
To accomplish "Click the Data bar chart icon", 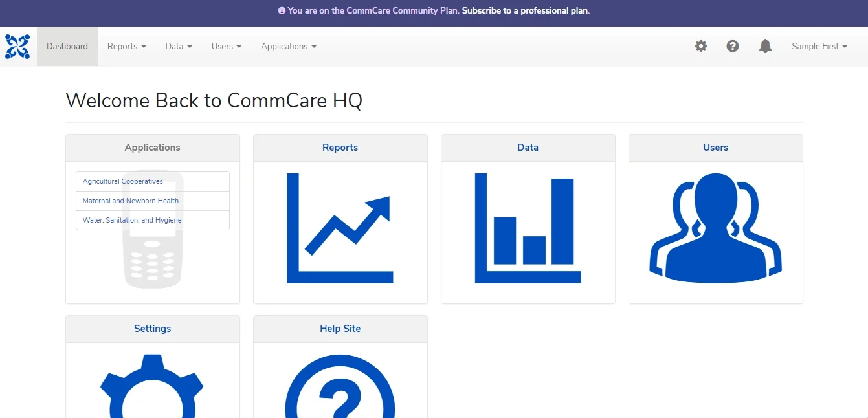I will 528,228.
